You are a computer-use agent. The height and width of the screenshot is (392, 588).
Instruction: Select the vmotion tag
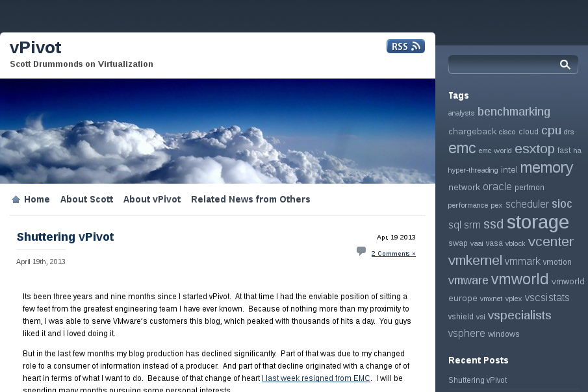click(x=557, y=262)
